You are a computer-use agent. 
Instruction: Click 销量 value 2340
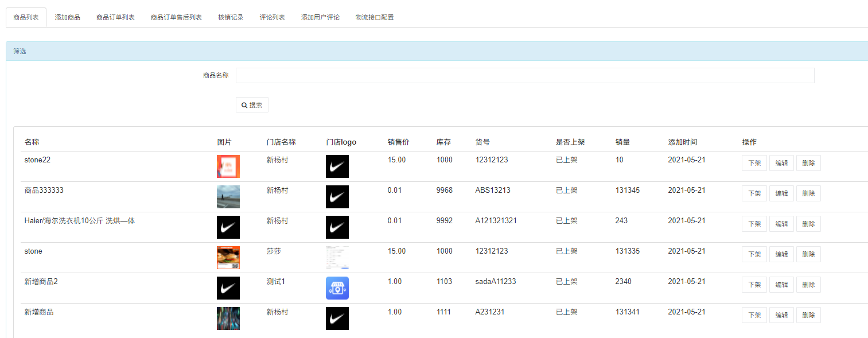pyautogui.click(x=624, y=282)
